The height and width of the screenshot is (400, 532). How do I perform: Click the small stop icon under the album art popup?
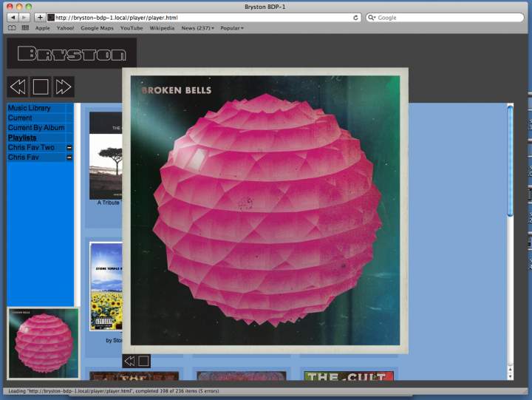click(143, 361)
